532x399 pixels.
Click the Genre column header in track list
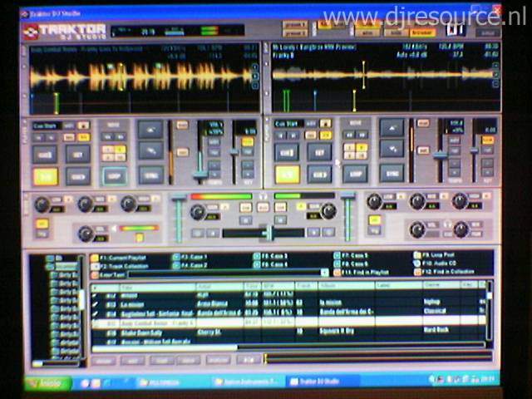pos(441,285)
